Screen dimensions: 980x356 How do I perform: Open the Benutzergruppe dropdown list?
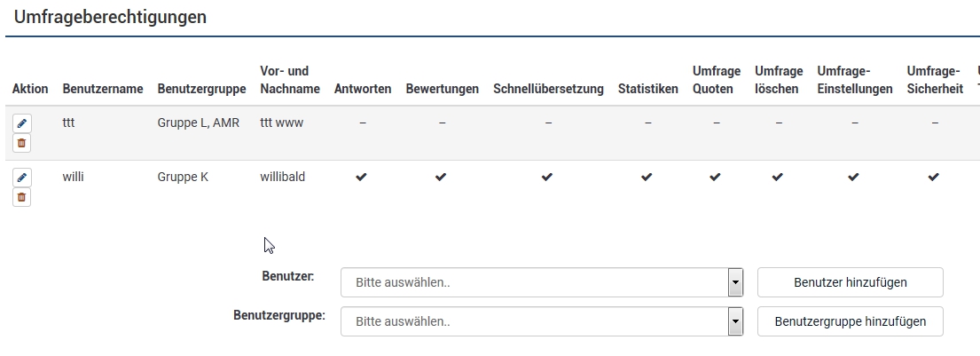[x=534, y=322]
